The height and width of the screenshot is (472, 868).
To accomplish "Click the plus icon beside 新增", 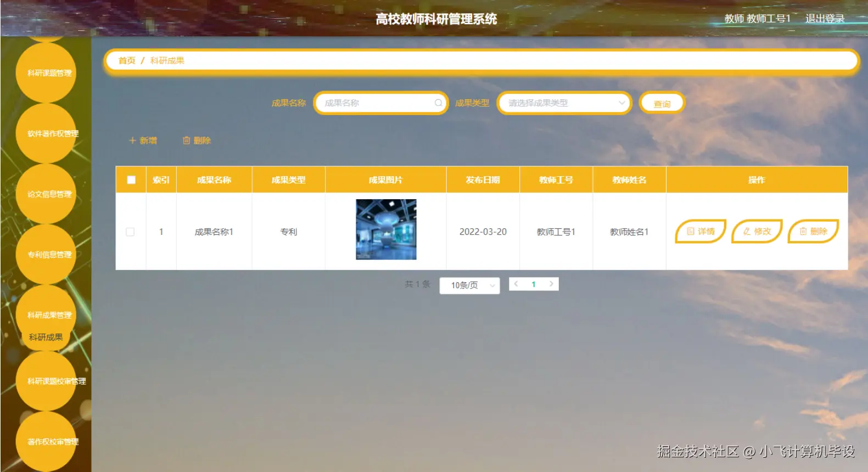I will [x=132, y=141].
